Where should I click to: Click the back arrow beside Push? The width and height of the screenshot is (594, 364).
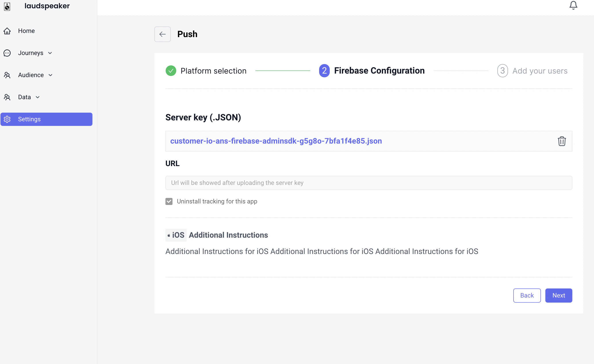click(x=163, y=34)
